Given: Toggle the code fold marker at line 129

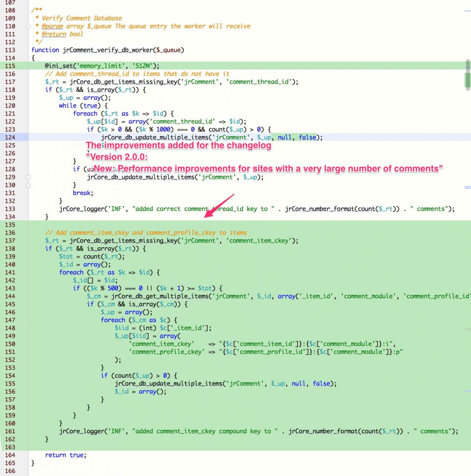Looking at the screenshot, I should pos(28,177).
